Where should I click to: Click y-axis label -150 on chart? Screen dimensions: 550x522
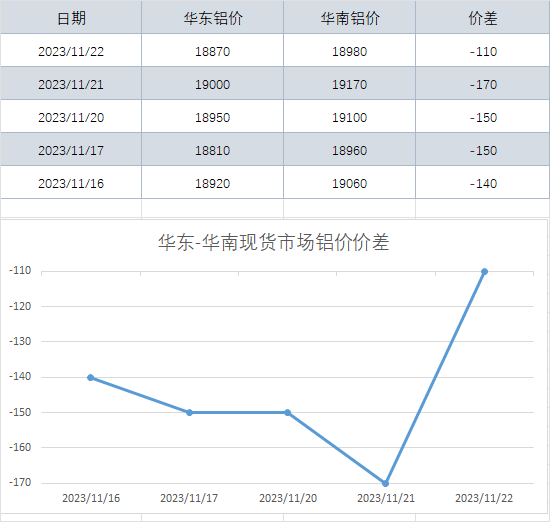pyautogui.click(x=20, y=412)
